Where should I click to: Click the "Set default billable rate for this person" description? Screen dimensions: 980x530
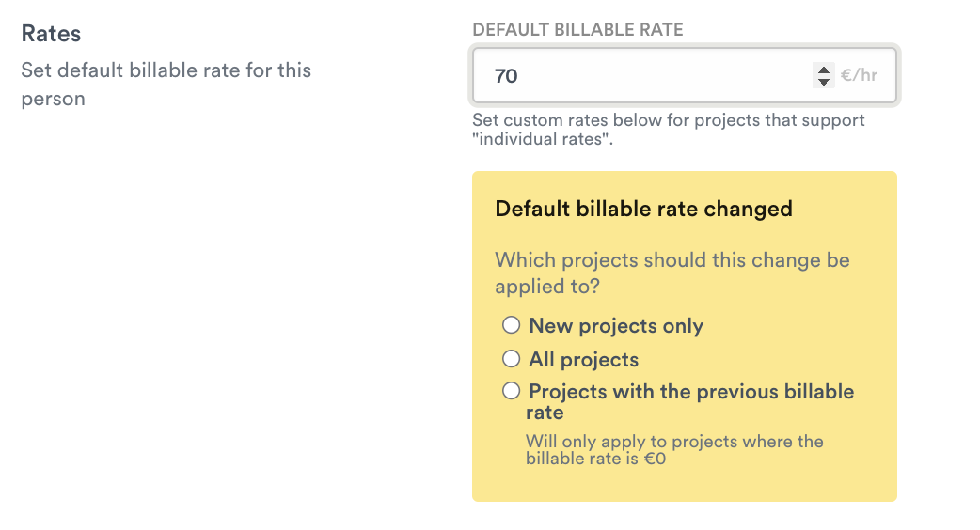166,70
